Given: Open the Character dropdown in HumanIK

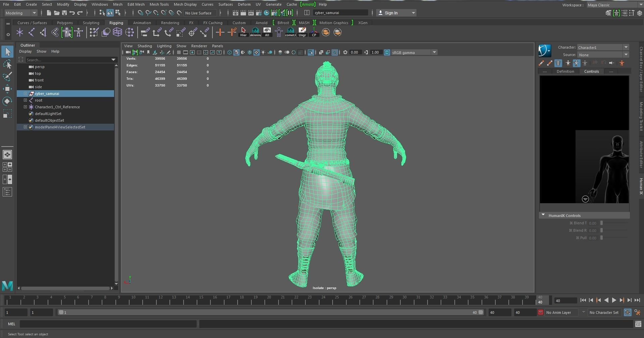Looking at the screenshot, I should (603, 47).
